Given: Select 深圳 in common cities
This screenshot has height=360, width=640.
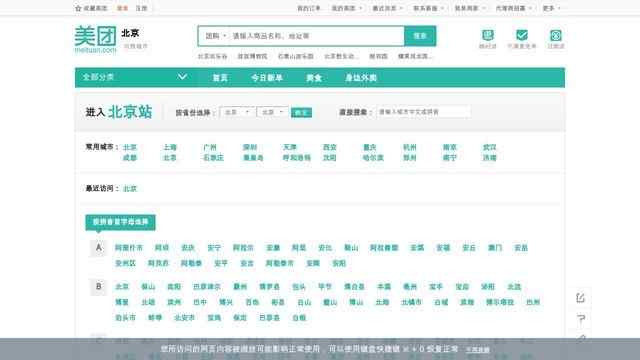Looking at the screenshot, I should click(x=250, y=147).
